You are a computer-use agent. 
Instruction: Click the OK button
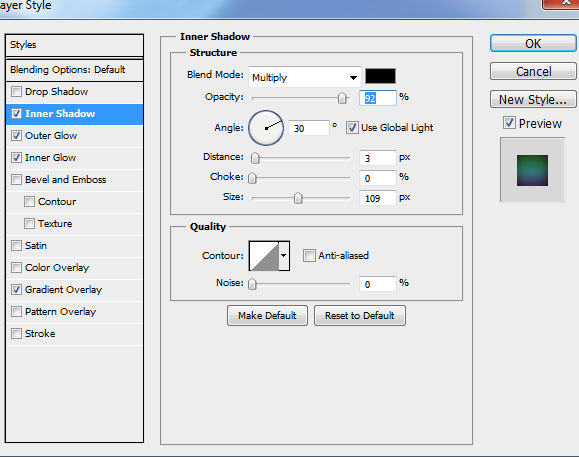coord(533,44)
